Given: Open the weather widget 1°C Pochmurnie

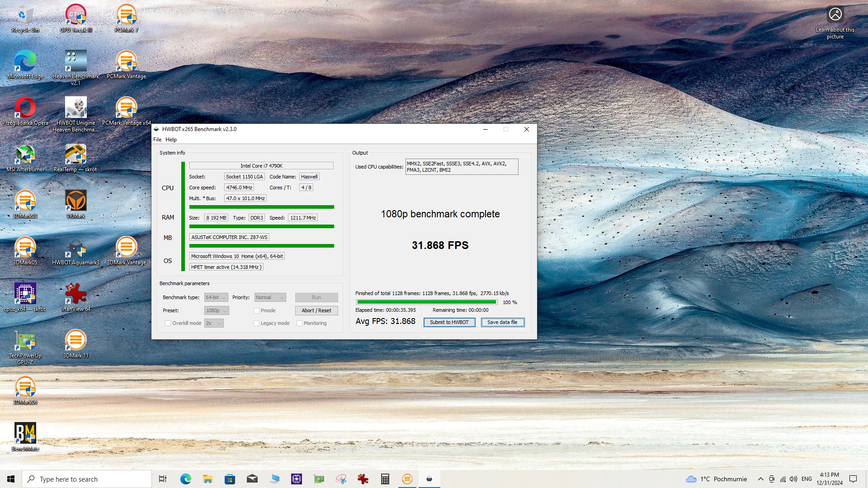Looking at the screenshot, I should pos(716,479).
